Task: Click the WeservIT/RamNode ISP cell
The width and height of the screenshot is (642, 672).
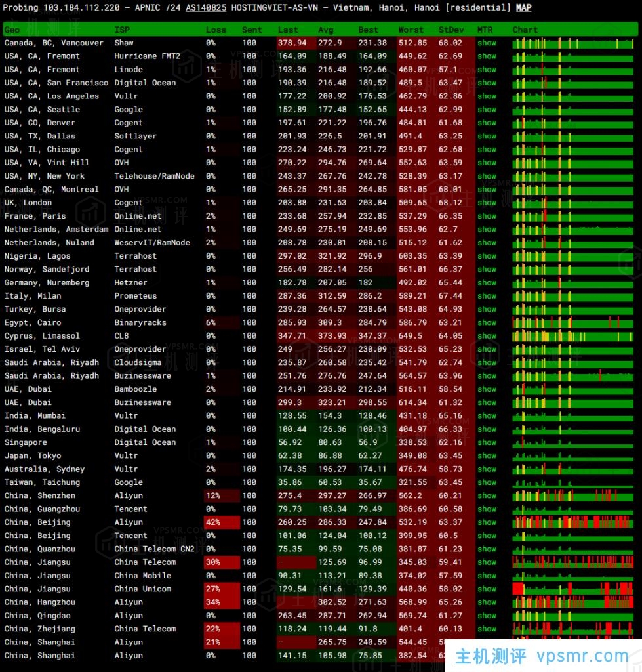Action: tap(152, 243)
